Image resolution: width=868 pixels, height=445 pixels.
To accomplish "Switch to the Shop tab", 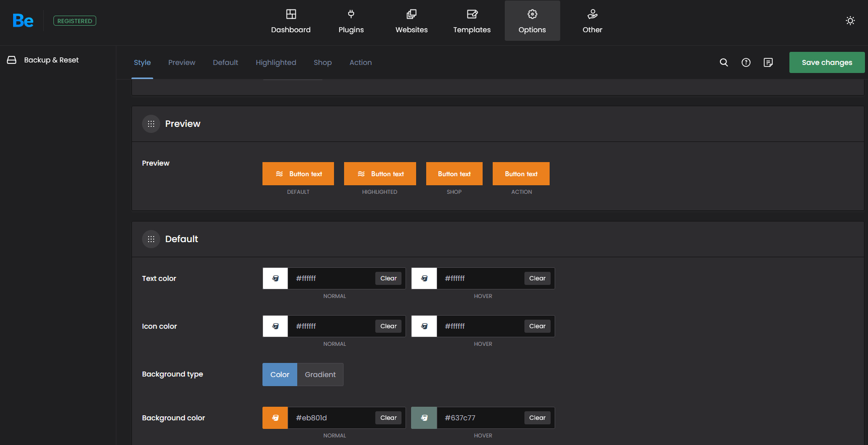I will coord(322,62).
